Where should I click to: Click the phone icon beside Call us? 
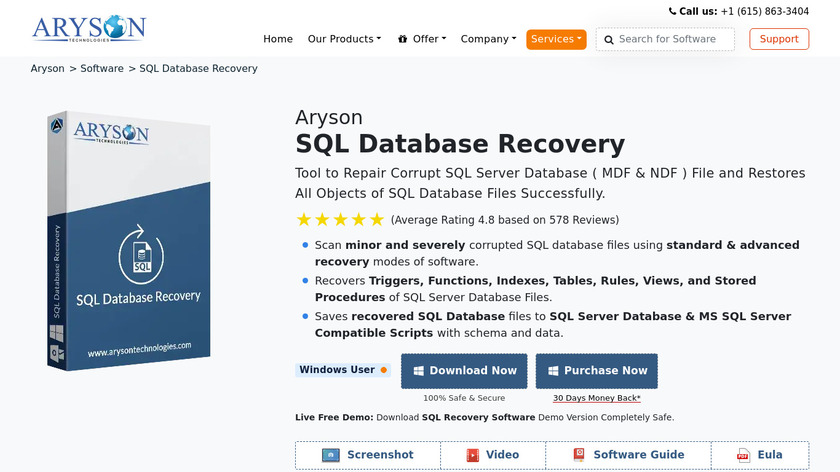672,11
